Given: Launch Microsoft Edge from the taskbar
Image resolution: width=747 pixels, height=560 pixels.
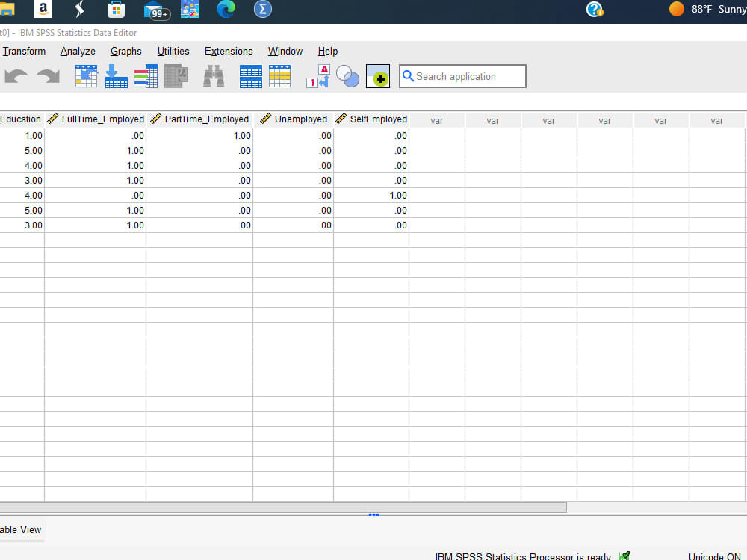Looking at the screenshot, I should pos(226,10).
